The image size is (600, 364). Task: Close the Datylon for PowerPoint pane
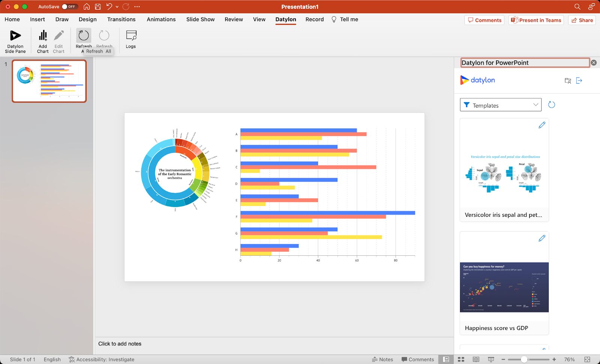pos(594,63)
